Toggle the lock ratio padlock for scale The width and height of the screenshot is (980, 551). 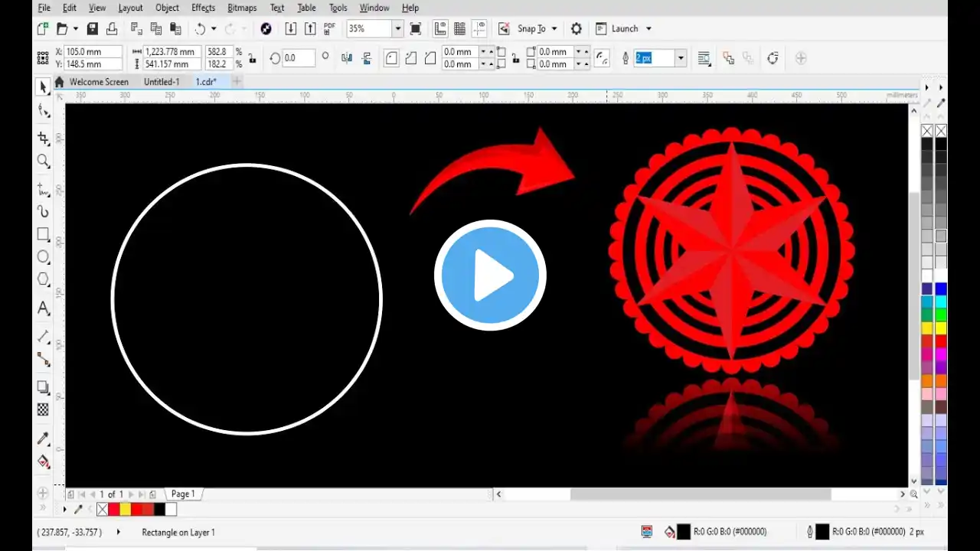[x=250, y=58]
